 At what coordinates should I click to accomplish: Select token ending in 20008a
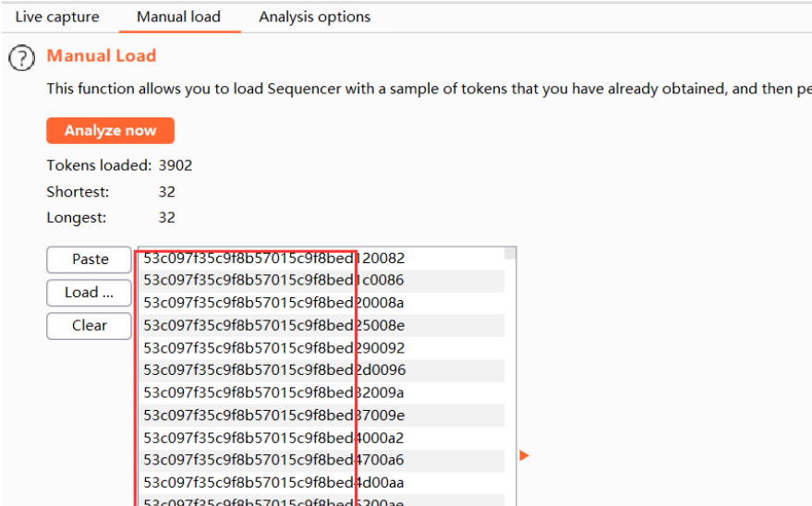tap(321, 303)
